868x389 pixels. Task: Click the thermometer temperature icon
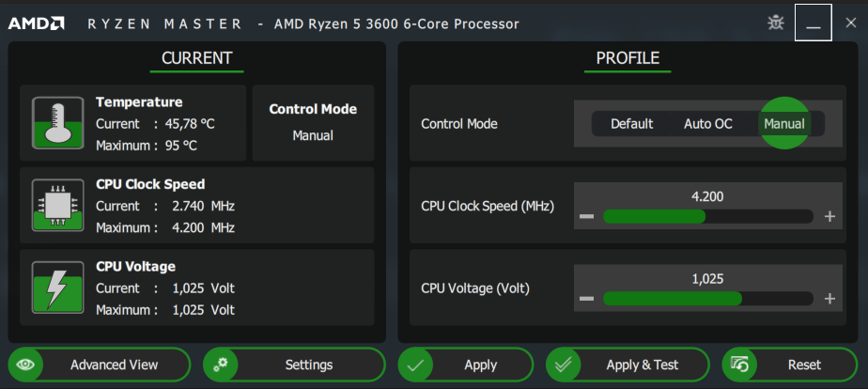tap(58, 123)
